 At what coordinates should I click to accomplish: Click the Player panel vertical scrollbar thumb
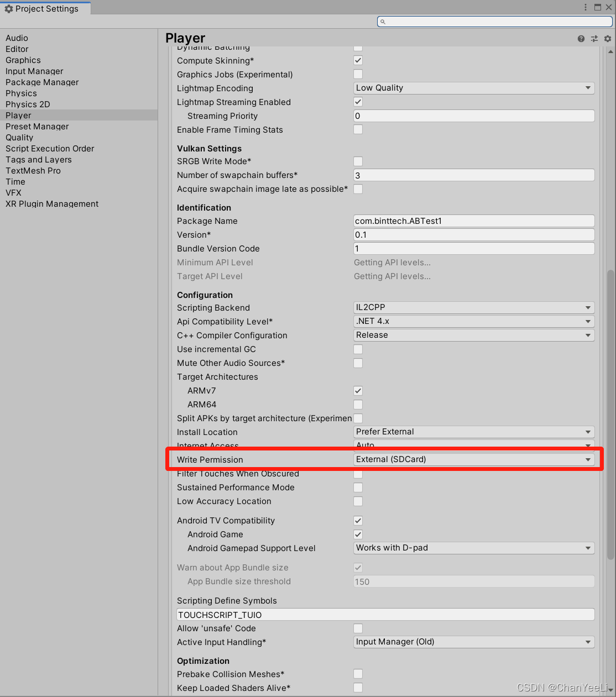click(610, 415)
